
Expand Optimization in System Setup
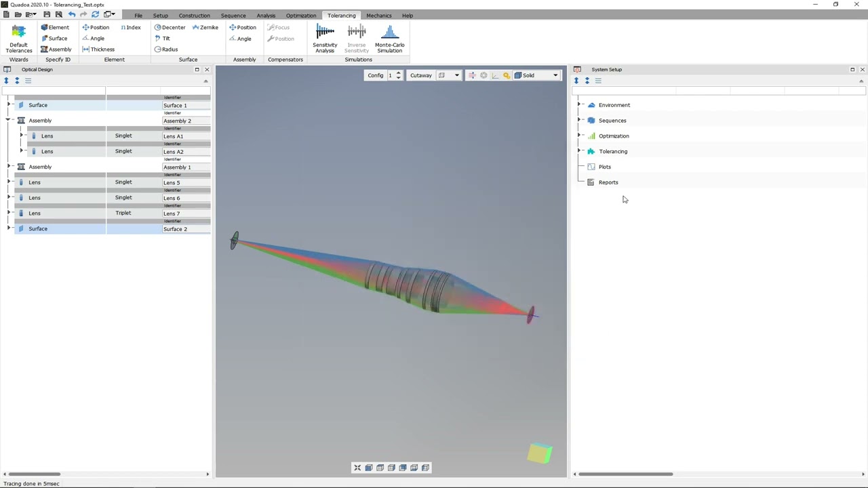coord(580,136)
